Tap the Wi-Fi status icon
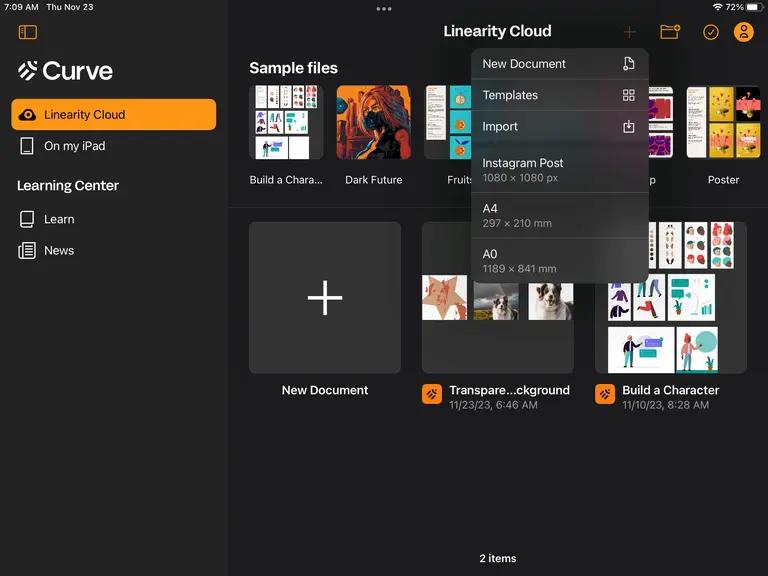 point(718,7)
